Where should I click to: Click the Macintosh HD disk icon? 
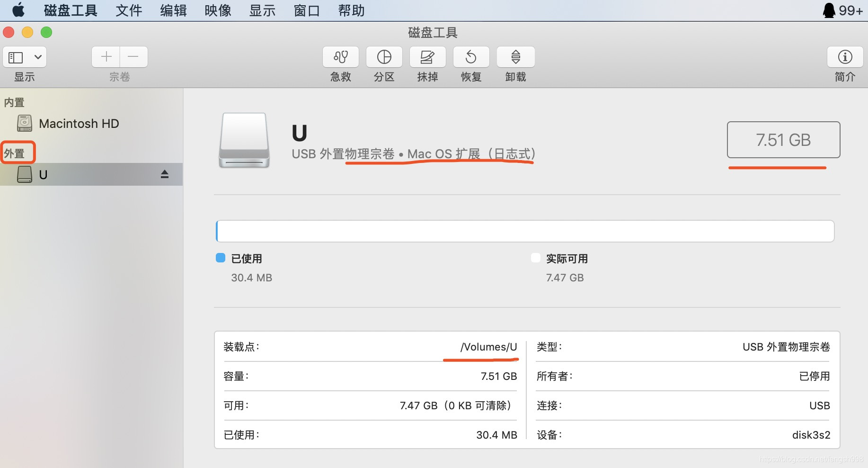(25, 123)
